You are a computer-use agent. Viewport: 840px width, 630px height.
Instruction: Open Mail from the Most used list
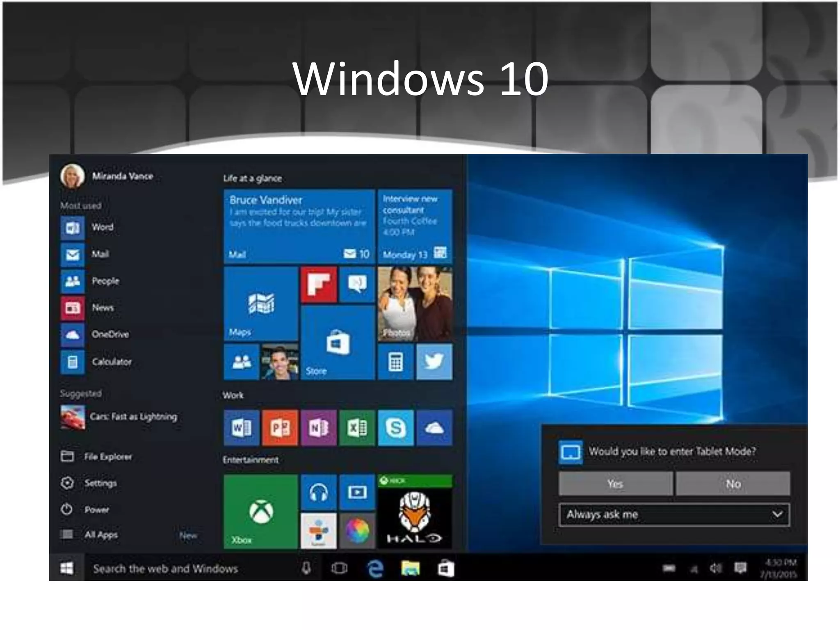click(85, 255)
